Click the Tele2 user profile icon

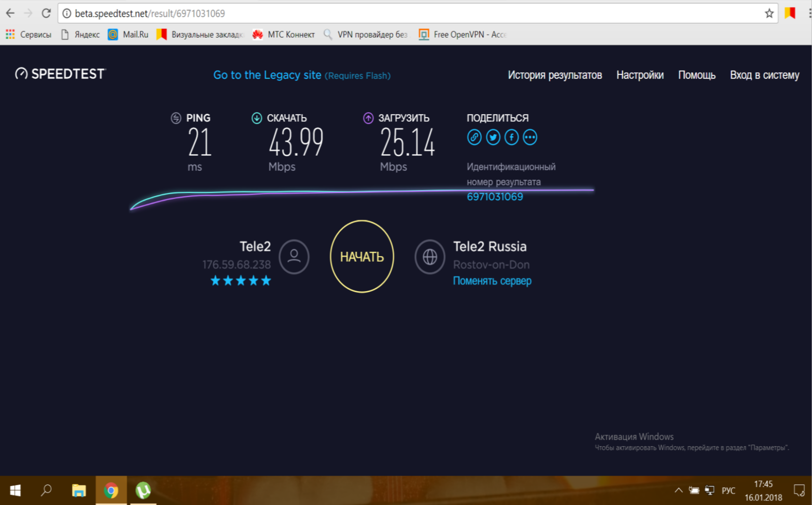pyautogui.click(x=294, y=257)
